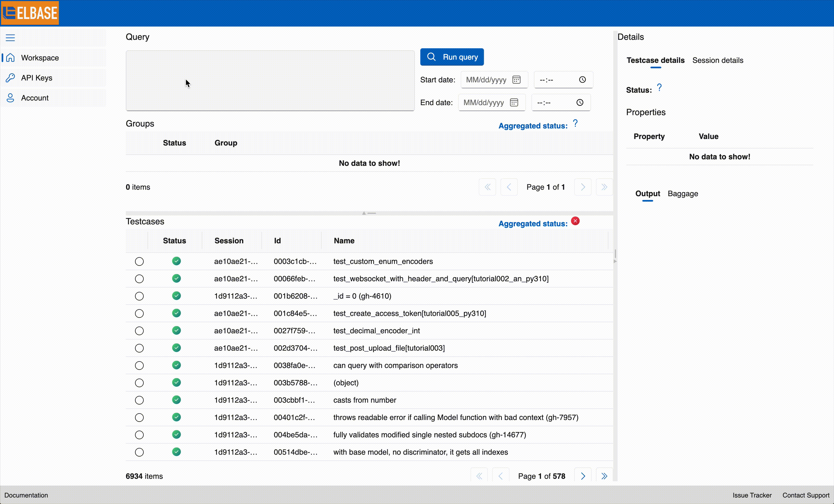Open Account in the sidebar
This screenshot has height=504, width=834.
click(x=53, y=98)
